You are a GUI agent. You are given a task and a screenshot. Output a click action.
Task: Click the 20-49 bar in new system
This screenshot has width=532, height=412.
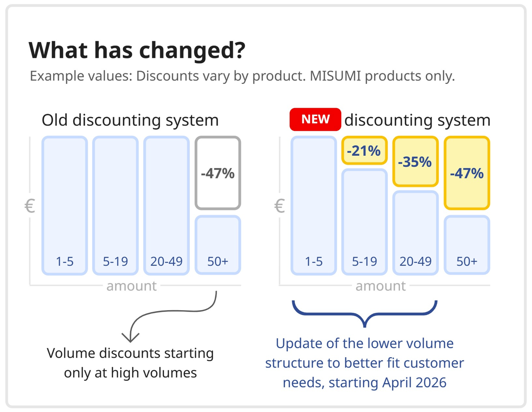coord(415,233)
